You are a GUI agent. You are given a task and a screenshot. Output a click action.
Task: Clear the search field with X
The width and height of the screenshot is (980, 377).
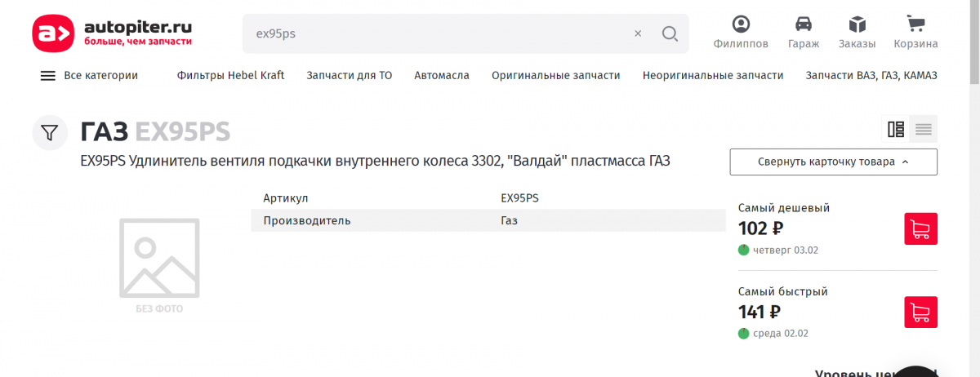point(638,33)
